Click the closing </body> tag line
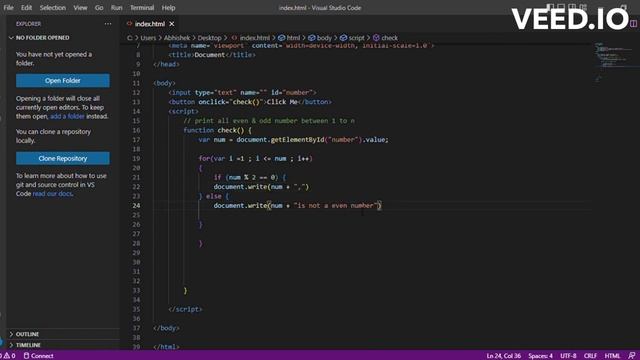 166,328
